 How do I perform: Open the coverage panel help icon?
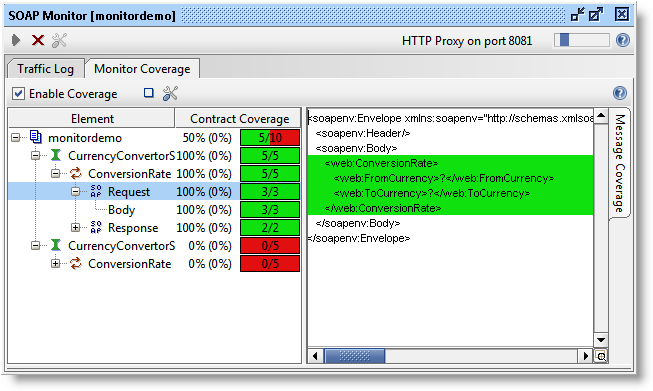point(620,93)
